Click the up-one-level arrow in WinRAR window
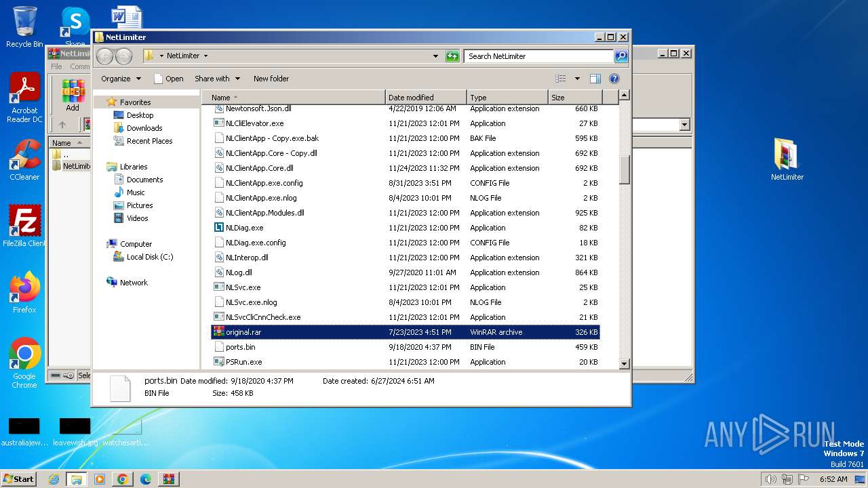 click(62, 125)
